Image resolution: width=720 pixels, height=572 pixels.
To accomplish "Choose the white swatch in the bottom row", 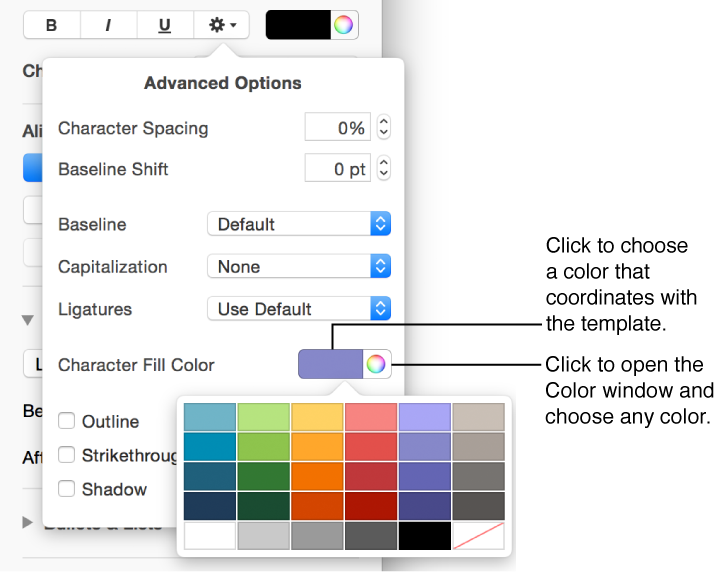I will (210, 536).
